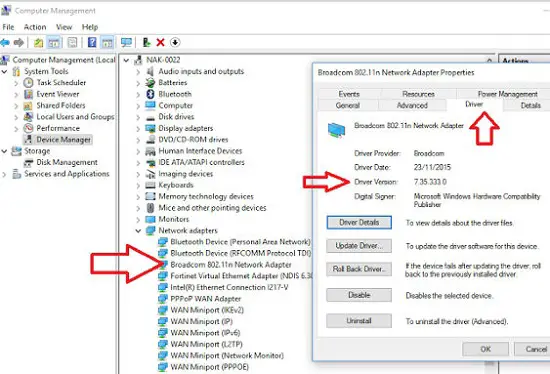550x374 pixels.
Task: Click the Properties sheet toolbar icon
Action: tap(72, 43)
